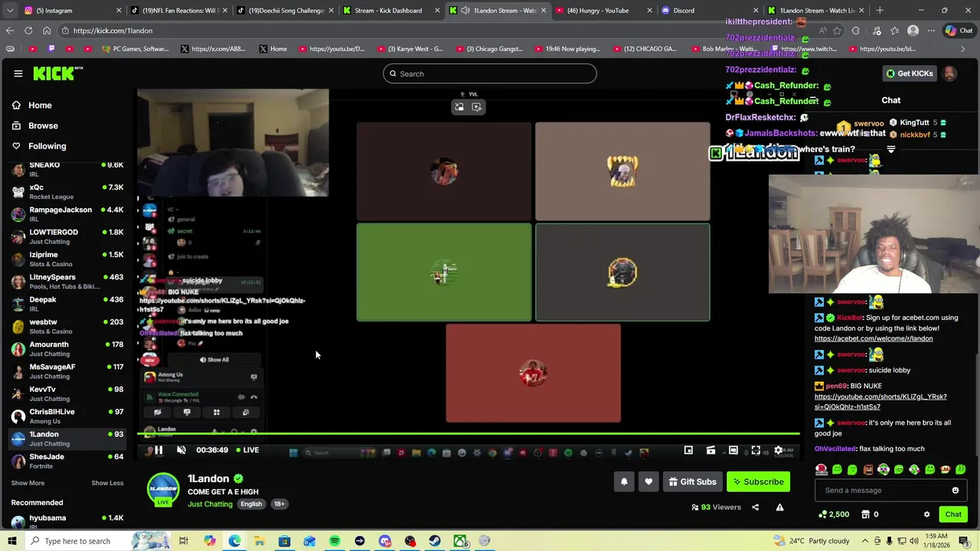The width and height of the screenshot is (980, 551).
Task: Open user profile avatar menu
Action: click(x=949, y=73)
